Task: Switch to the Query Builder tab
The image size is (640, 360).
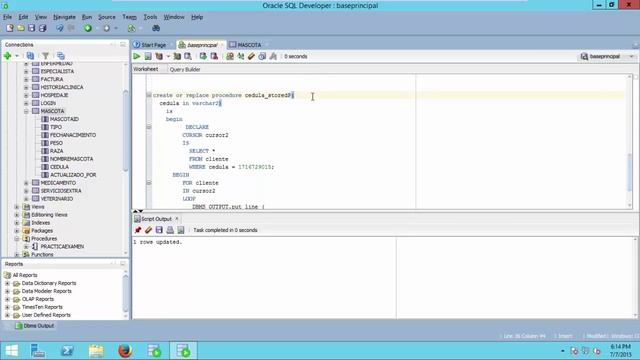Action: (185, 69)
